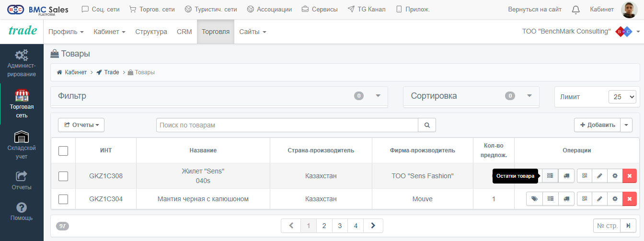
Task: Open Торговая сеть sidebar section
Action: (x=22, y=104)
